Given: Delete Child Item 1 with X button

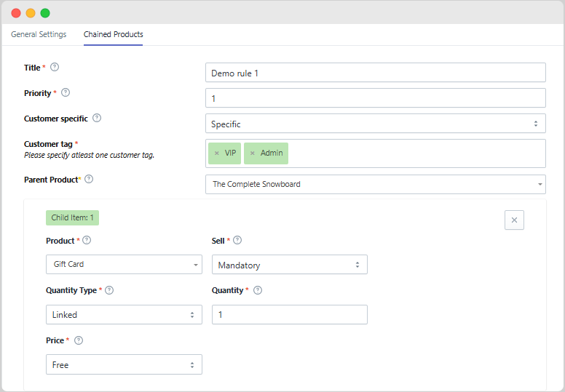Looking at the screenshot, I should point(514,220).
